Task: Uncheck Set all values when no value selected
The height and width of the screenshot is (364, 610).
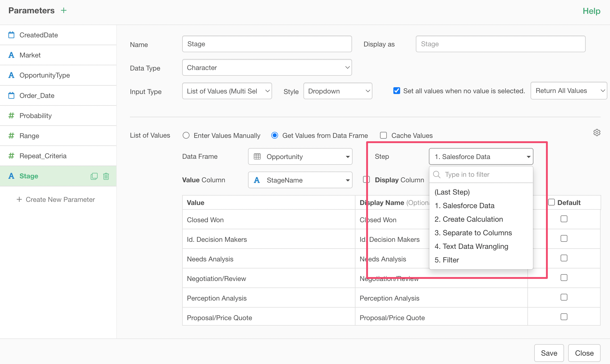Action: (x=396, y=91)
